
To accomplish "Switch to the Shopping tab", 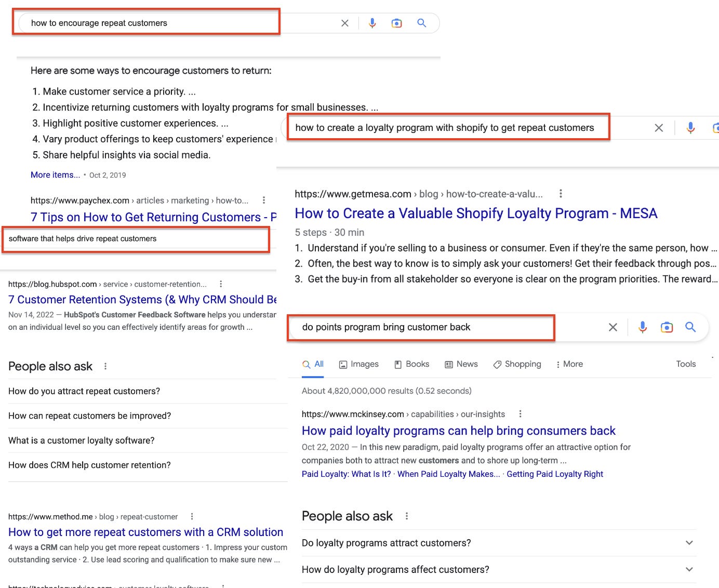I will [517, 364].
